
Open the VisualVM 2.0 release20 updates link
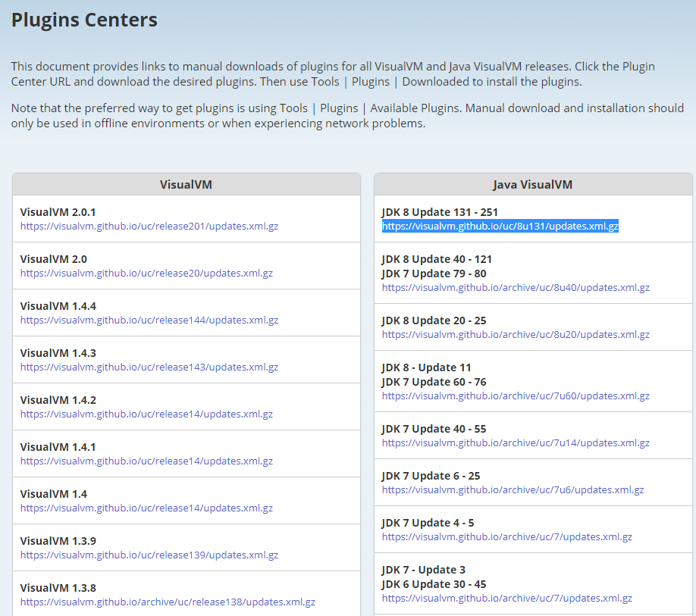(x=146, y=274)
